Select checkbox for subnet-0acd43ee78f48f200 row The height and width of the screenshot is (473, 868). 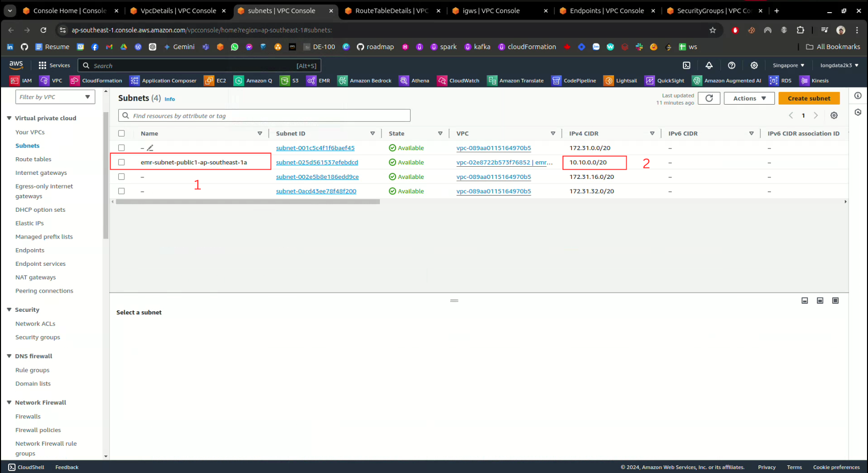point(121,191)
